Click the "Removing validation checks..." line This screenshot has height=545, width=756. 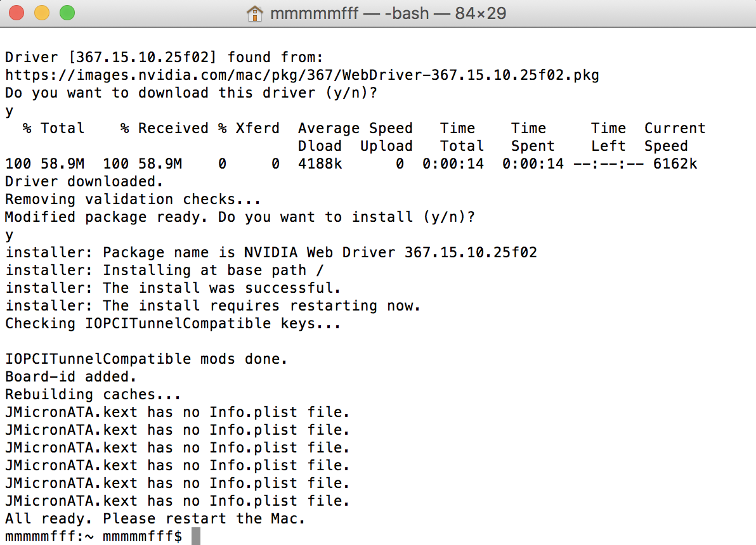133,200
